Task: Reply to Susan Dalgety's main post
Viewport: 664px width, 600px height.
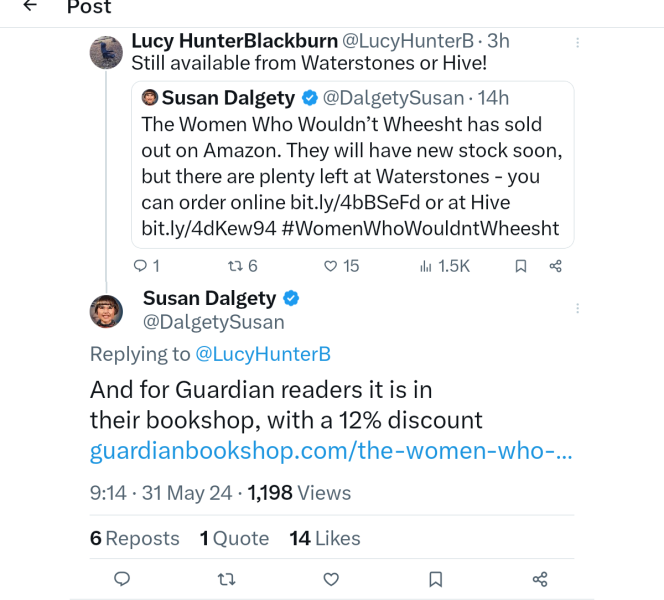Action: pyautogui.click(x=122, y=579)
